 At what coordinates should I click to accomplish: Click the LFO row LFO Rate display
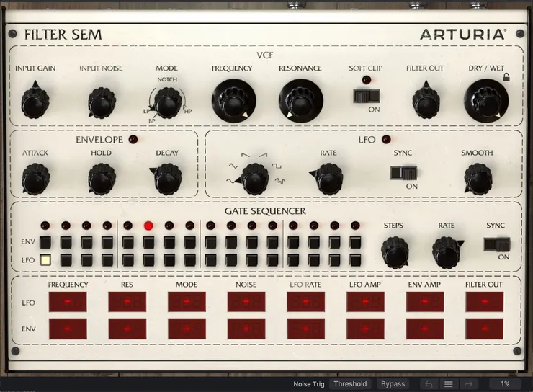306,302
